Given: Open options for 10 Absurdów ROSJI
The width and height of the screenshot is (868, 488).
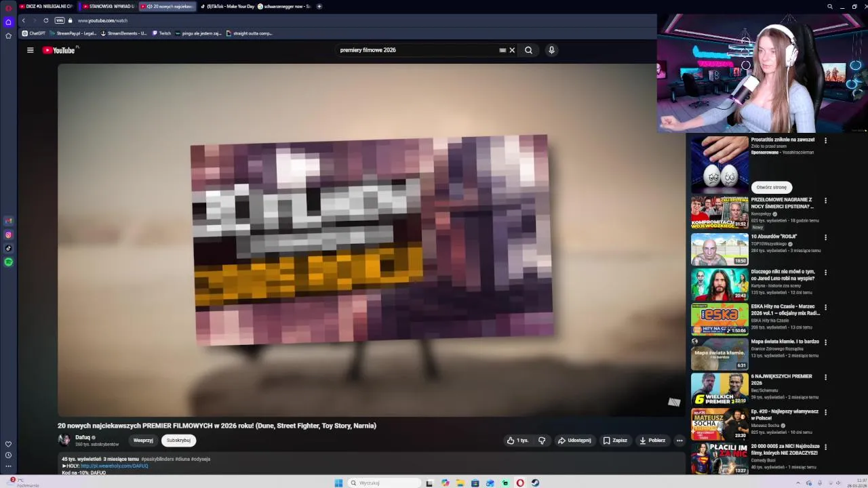Looking at the screenshot, I should tap(825, 237).
